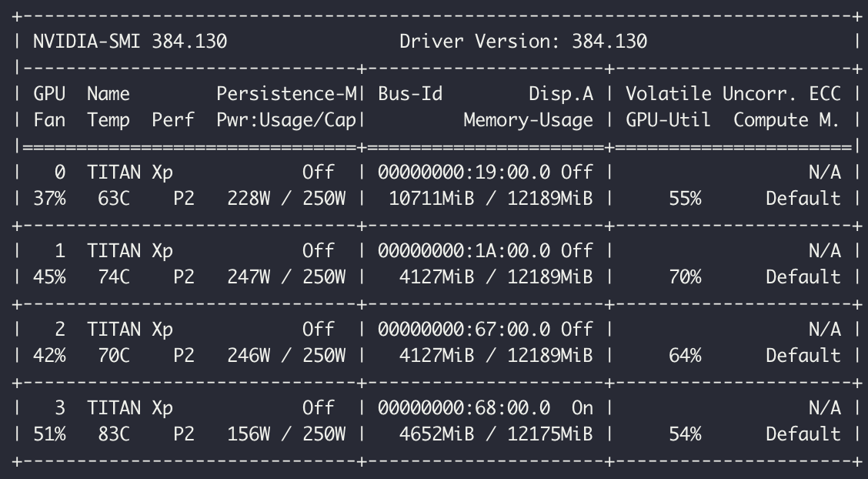This screenshot has height=479, width=868.
Task: Click the 228W power usage value
Action: coord(249,198)
